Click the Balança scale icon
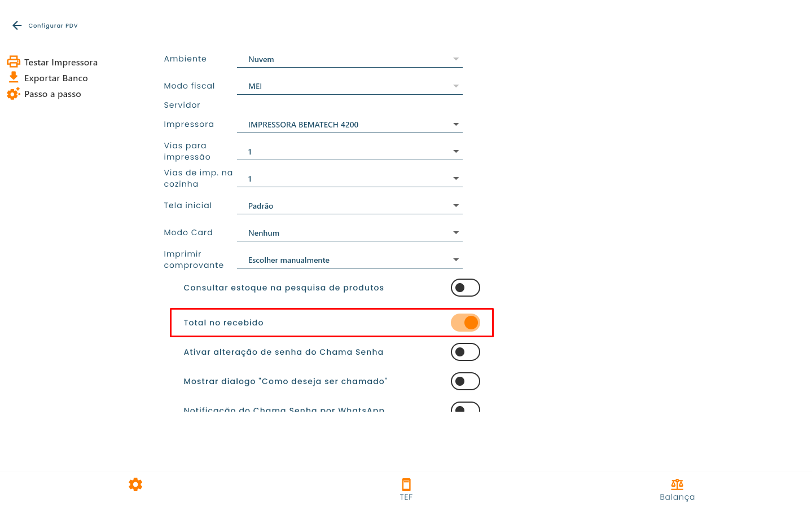This screenshot has height=507, width=812. point(677,484)
